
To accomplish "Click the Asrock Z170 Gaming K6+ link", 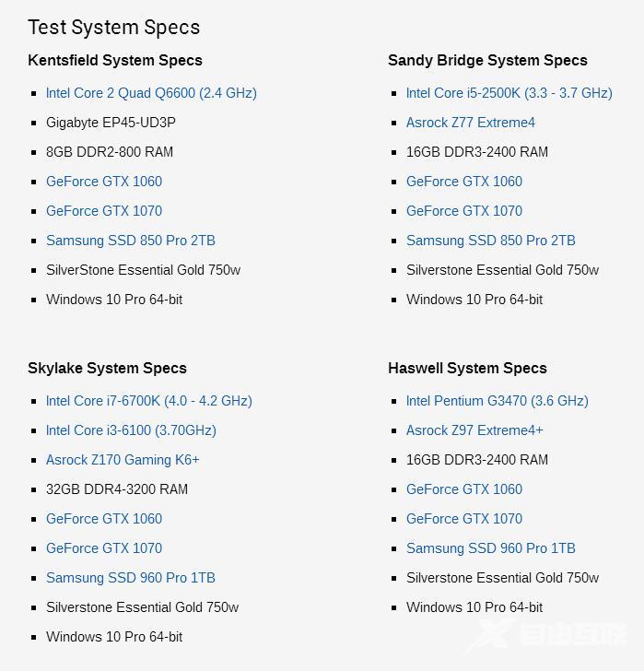I will point(123,460).
